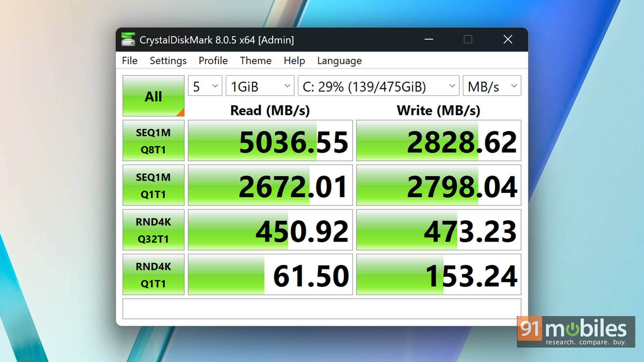Close the CrystalDiskMark window
The image size is (644, 362).
pos(508,40)
